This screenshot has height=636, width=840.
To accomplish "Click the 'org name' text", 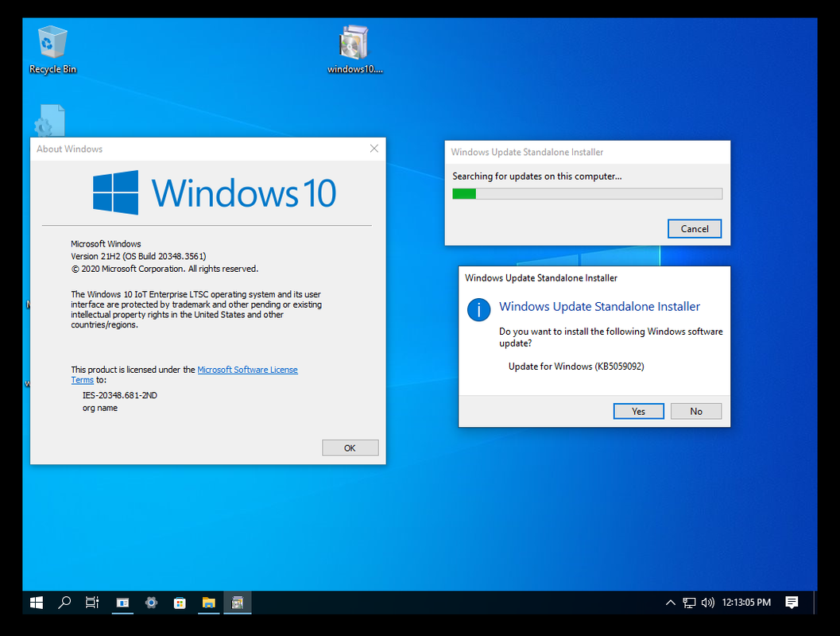I will click(x=99, y=408).
